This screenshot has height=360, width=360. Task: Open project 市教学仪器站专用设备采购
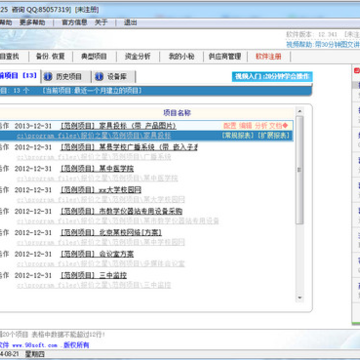point(121,211)
